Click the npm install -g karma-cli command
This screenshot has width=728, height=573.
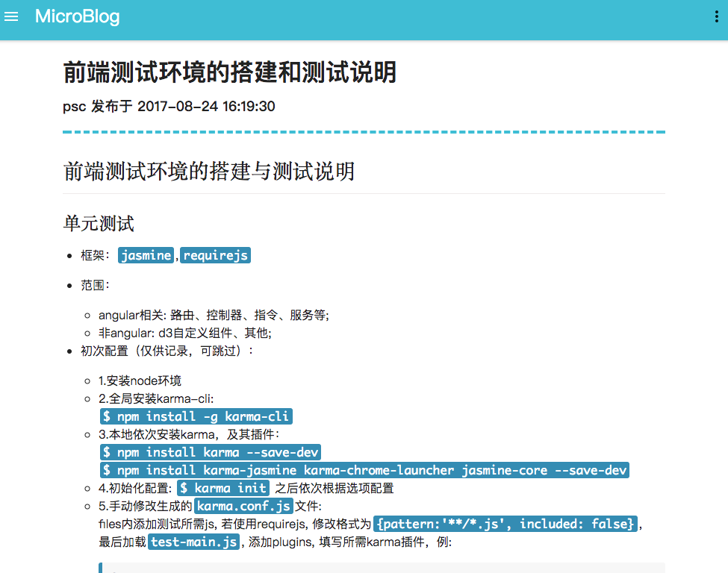click(x=196, y=416)
